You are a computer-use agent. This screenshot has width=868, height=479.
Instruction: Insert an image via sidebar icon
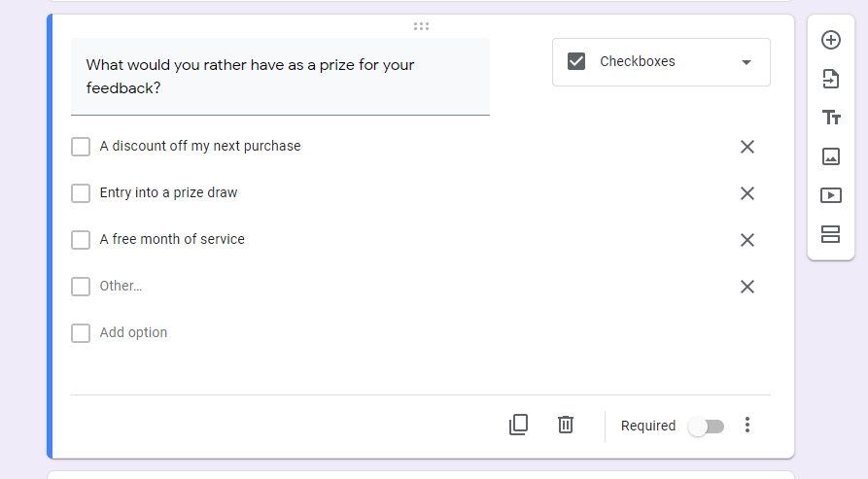click(x=830, y=156)
